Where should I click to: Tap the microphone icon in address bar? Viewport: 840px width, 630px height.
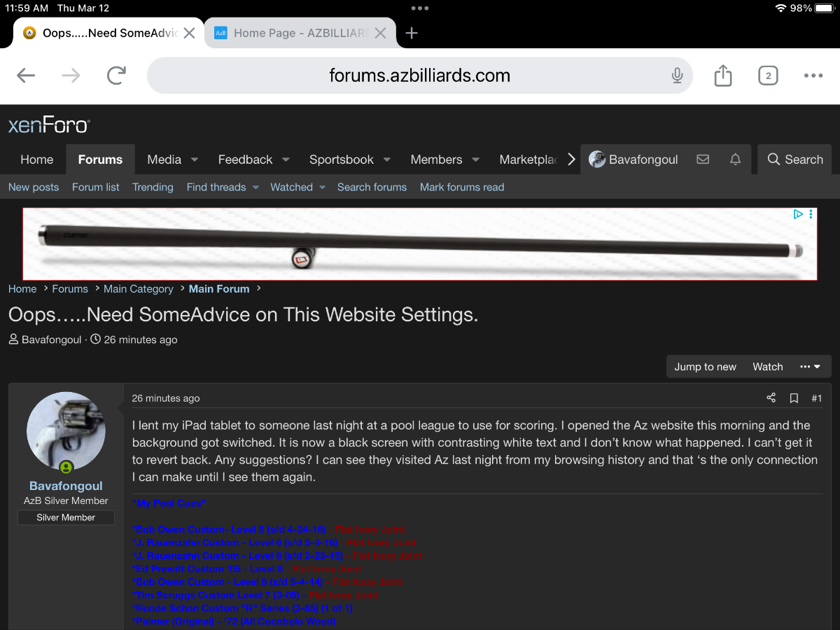(x=677, y=76)
